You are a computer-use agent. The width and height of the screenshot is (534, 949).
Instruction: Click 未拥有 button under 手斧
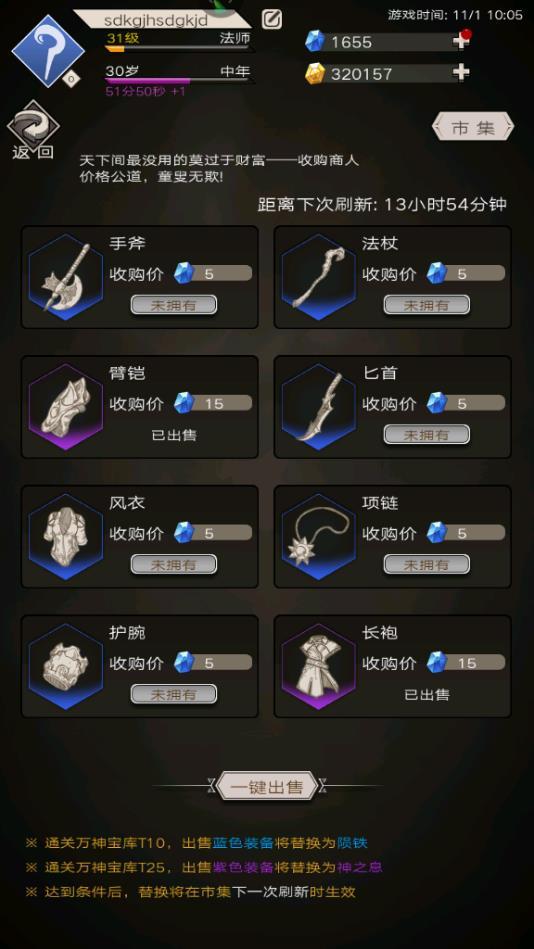(174, 305)
